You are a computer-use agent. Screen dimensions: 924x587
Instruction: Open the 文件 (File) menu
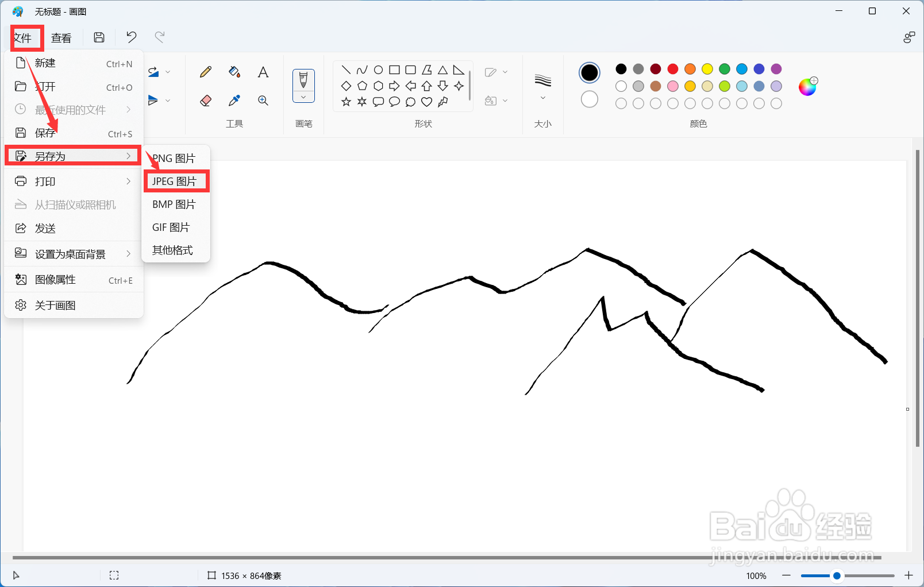pyautogui.click(x=24, y=38)
